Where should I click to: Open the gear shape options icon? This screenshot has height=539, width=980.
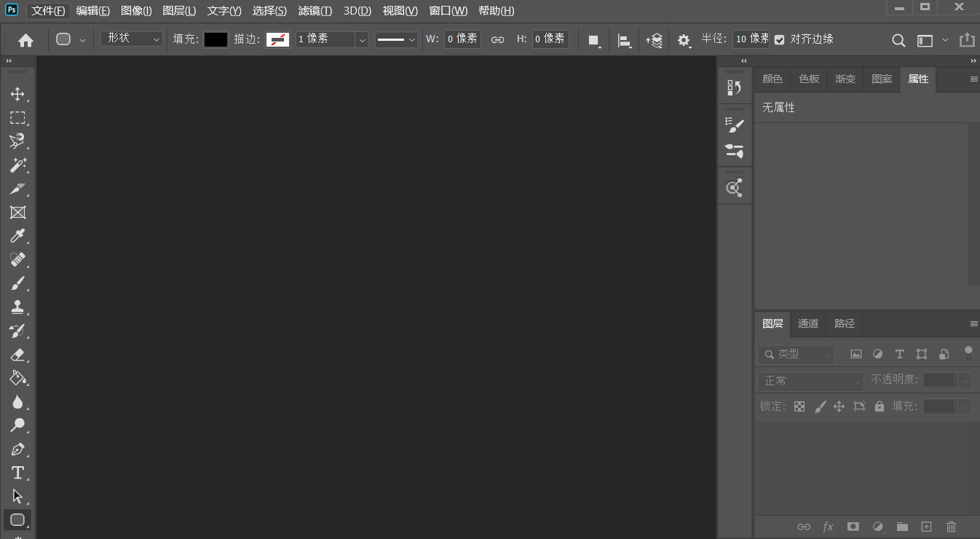(x=684, y=40)
